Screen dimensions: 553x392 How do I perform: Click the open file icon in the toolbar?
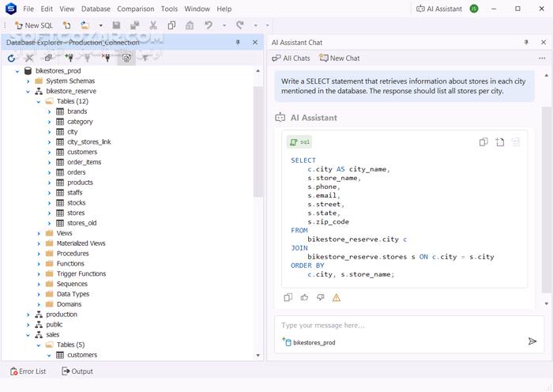click(x=85, y=25)
